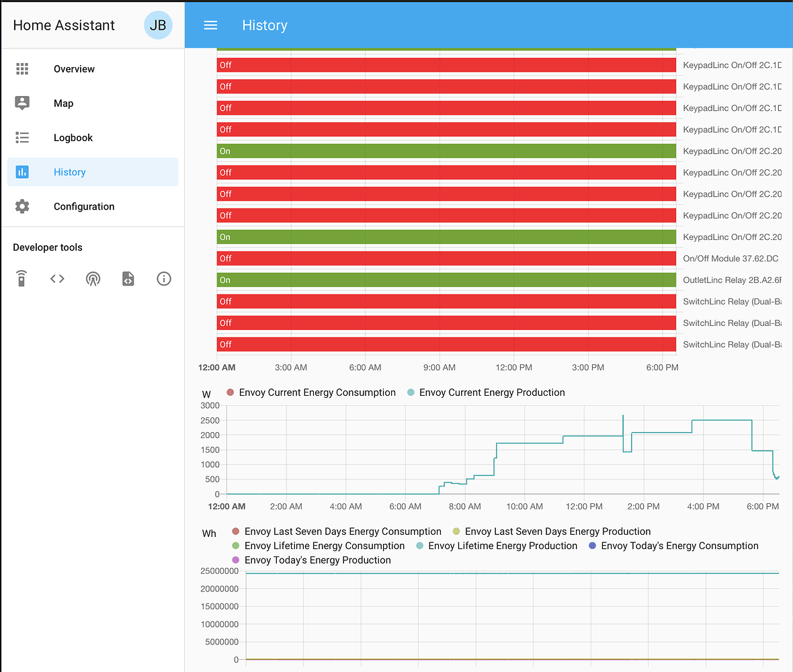
Task: Click the Logbook list icon
Action: pos(22,138)
